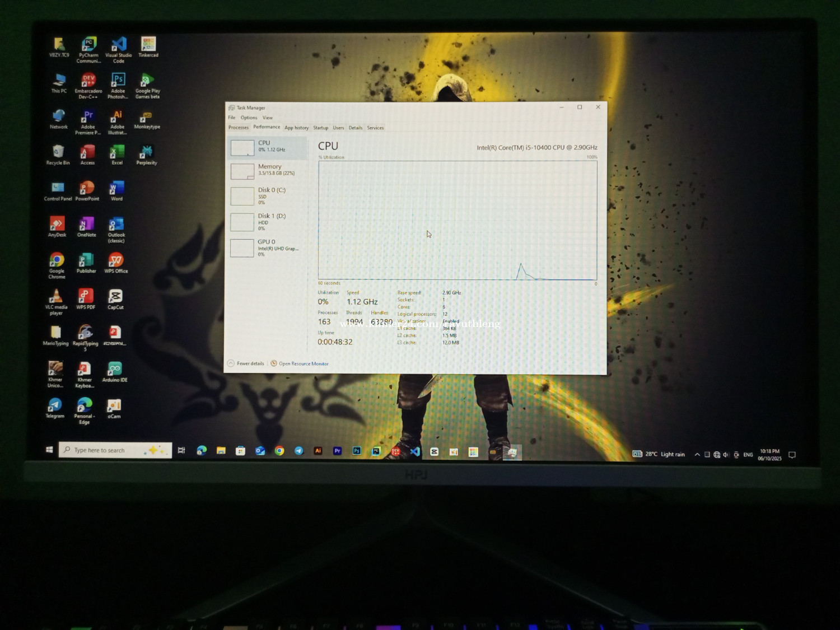This screenshot has height=630, width=840.
Task: Select Disk 0 (C:) performance item
Action: pyautogui.click(x=268, y=196)
